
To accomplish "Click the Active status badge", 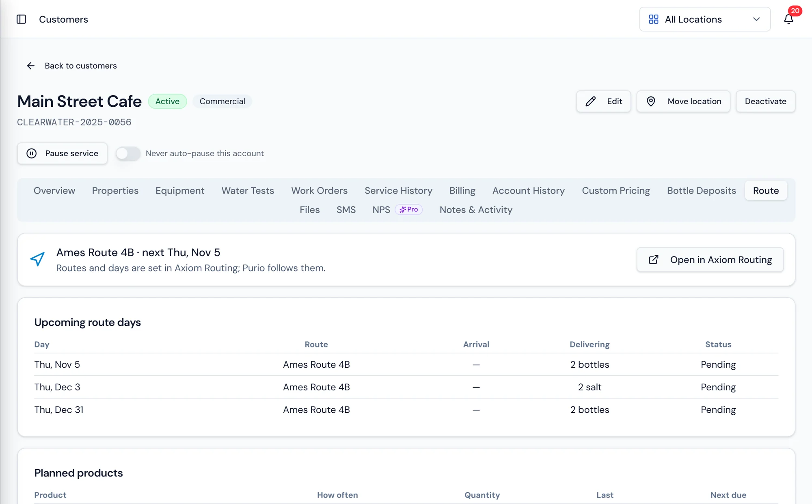I will click(167, 101).
